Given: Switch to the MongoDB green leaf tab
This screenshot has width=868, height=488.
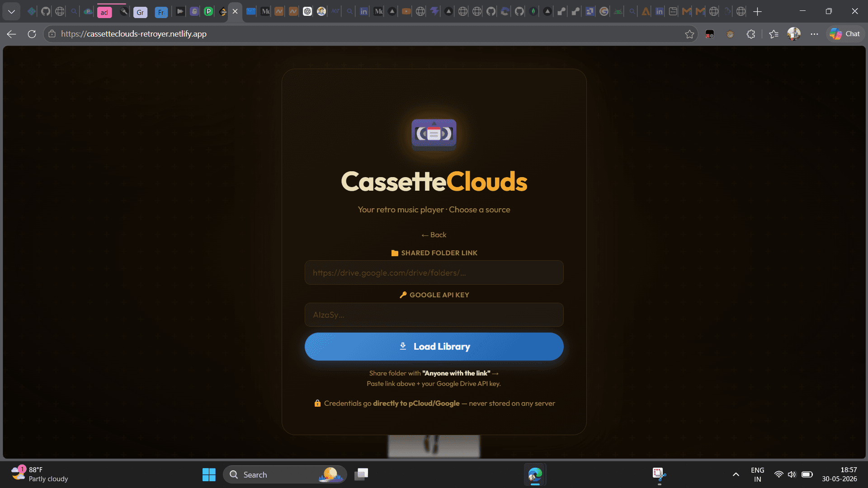Looking at the screenshot, I should point(533,11).
